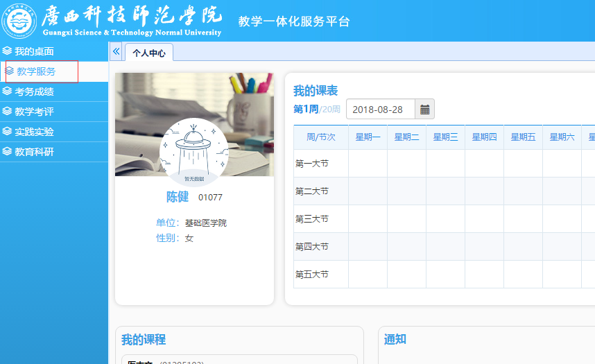The width and height of the screenshot is (595, 364).
Task: Open the calendar date picker icon
Action: pyautogui.click(x=425, y=110)
